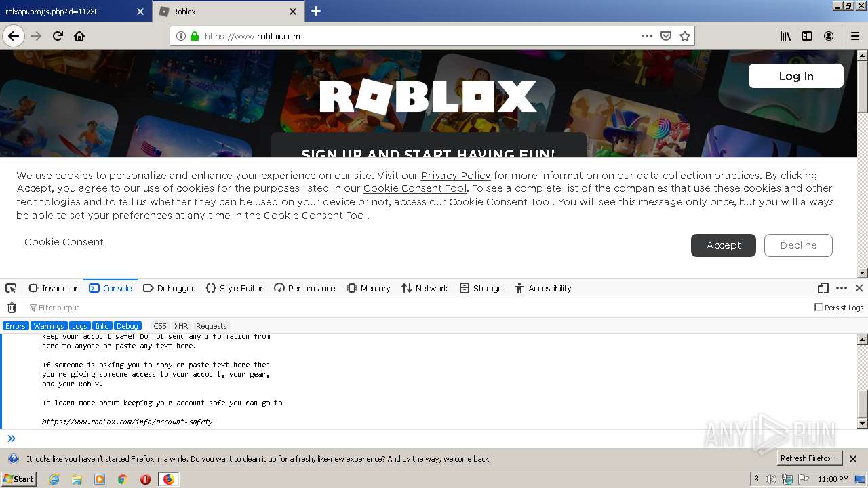Open the Privacy Policy link
This screenshot has height=488, width=868.
click(x=456, y=176)
